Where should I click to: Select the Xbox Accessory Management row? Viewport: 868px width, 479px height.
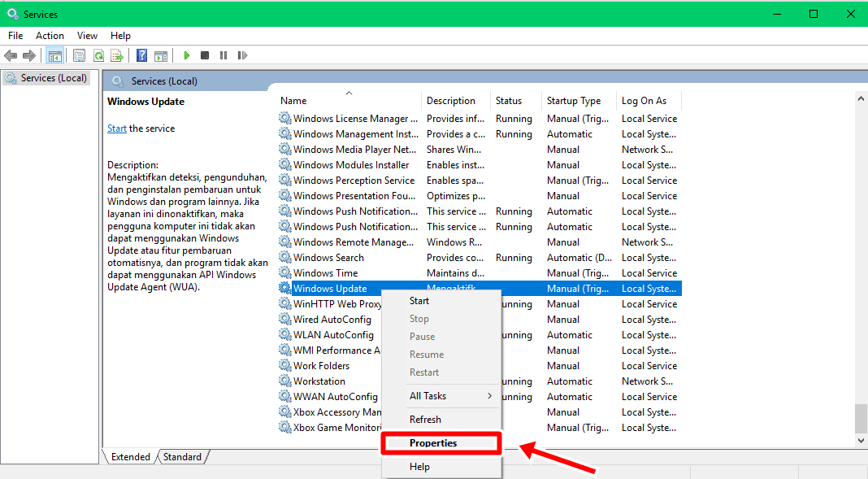[480, 412]
